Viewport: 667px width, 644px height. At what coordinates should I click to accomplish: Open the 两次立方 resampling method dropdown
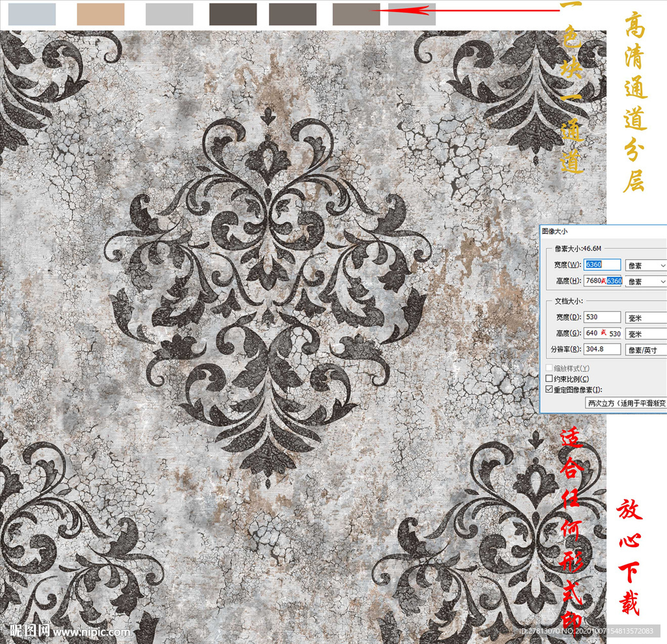(x=626, y=403)
